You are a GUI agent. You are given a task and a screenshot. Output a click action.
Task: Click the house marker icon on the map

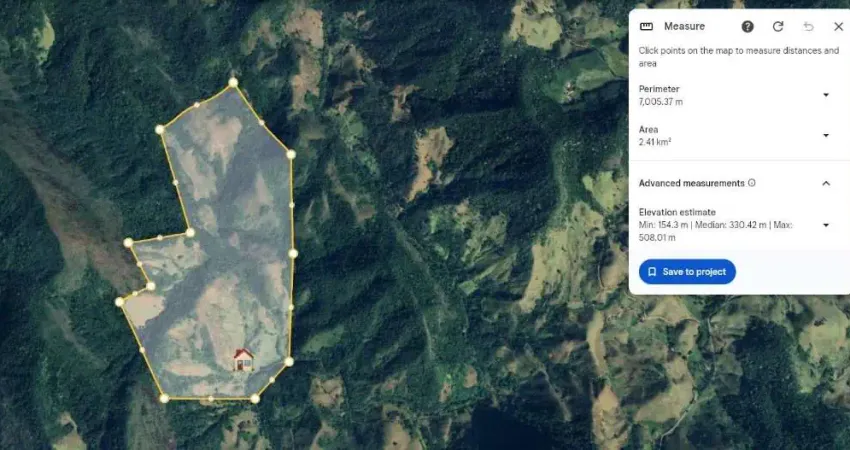(x=243, y=359)
